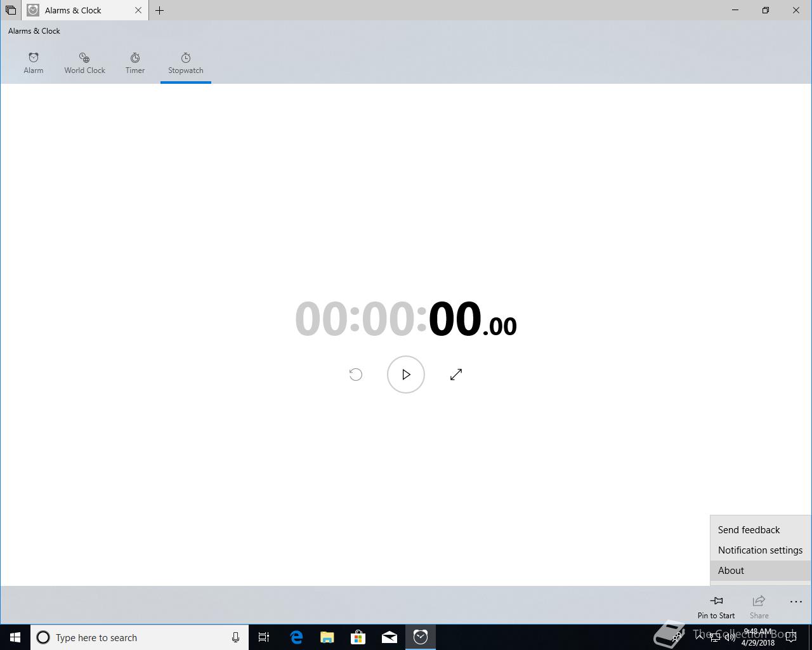Minimize the Alarms & Clock window
This screenshot has width=812, height=650.
[x=736, y=10]
